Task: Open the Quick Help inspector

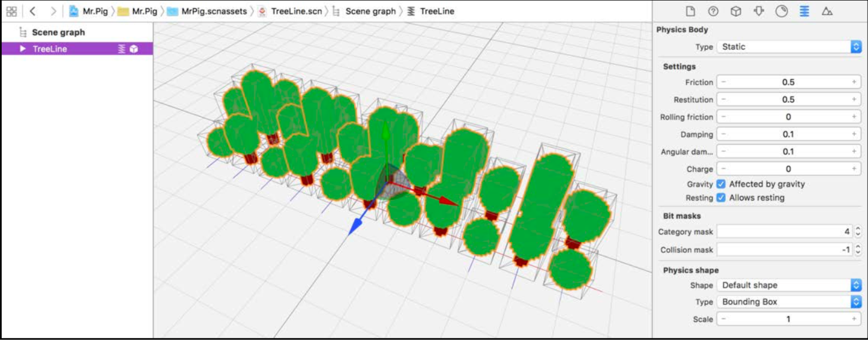Action: pyautogui.click(x=713, y=11)
